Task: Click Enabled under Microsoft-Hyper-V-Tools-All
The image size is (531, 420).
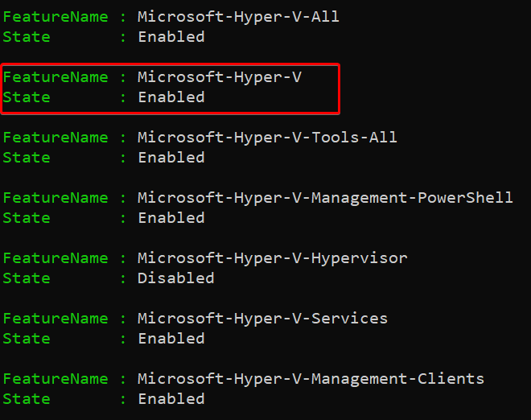Action: pyautogui.click(x=171, y=158)
